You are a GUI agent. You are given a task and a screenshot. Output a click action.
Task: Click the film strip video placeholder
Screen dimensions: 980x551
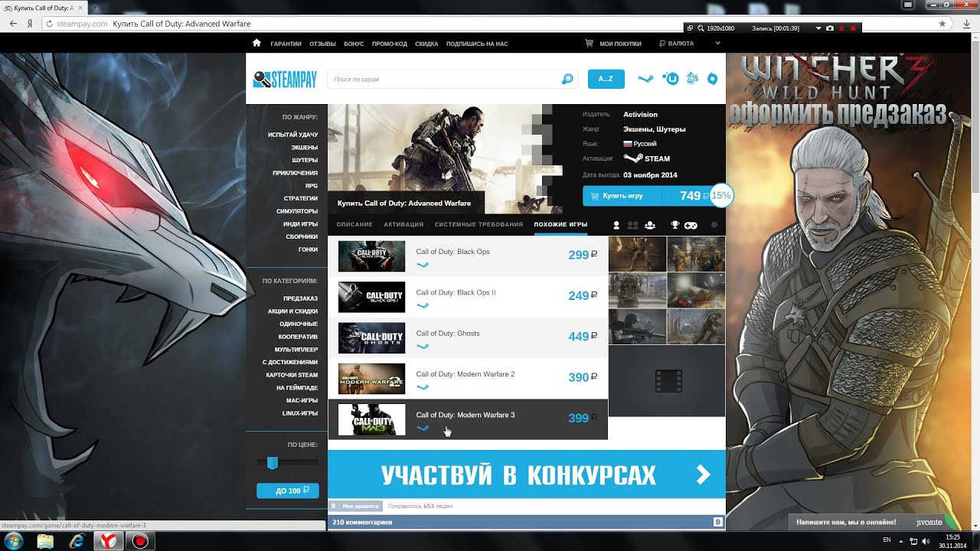668,380
